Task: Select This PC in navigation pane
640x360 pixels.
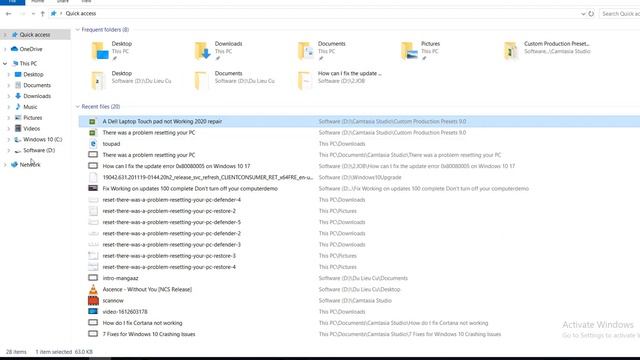Action: click(x=28, y=64)
